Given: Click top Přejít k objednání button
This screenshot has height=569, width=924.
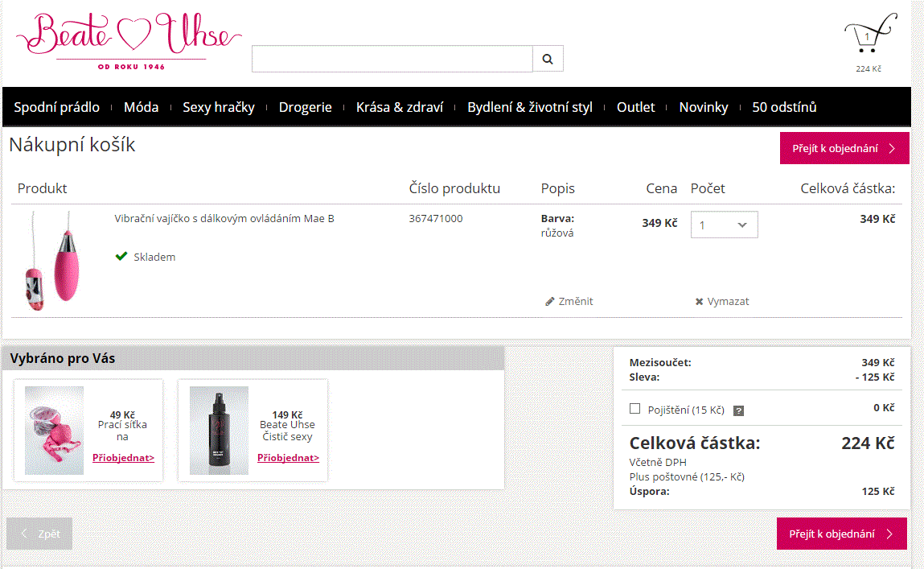Looking at the screenshot, I should click(844, 148).
